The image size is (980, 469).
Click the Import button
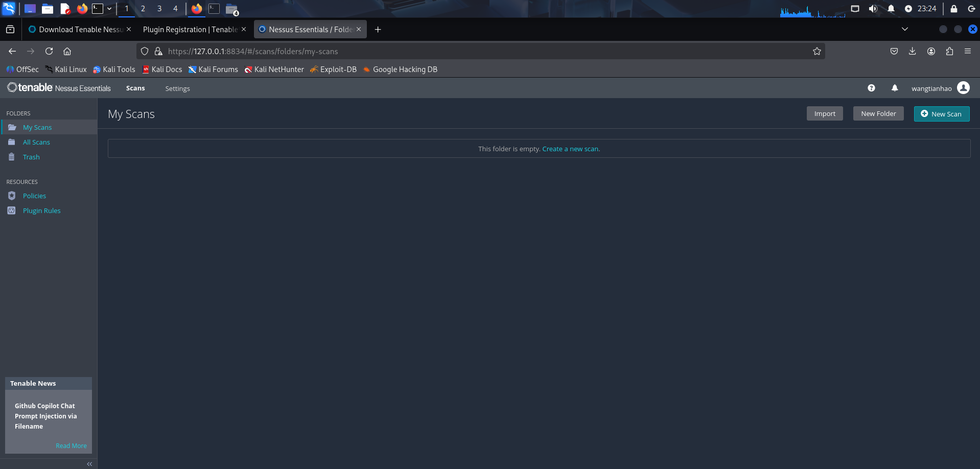(825, 113)
